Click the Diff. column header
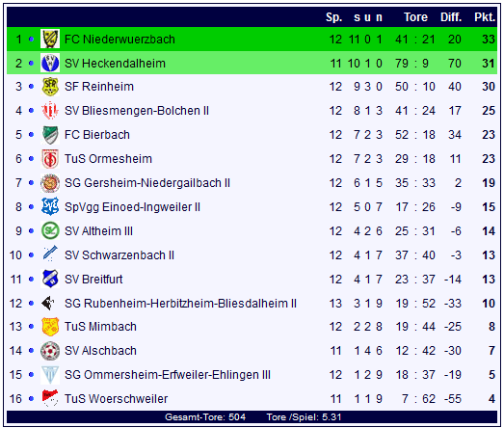Image resolution: width=504 pixels, height=428 pixels. (x=451, y=17)
